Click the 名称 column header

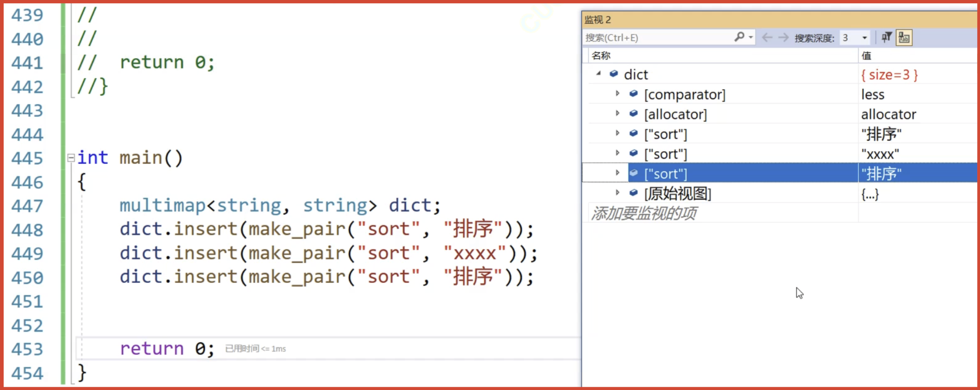tap(601, 55)
